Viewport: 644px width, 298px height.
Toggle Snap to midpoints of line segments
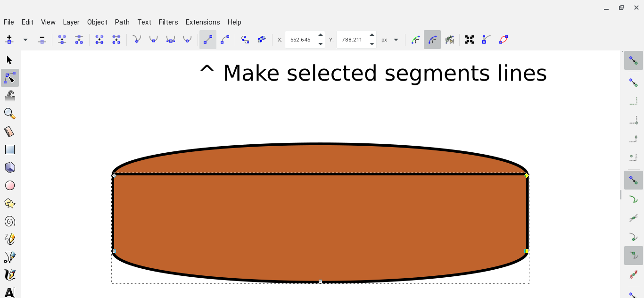coord(634,273)
